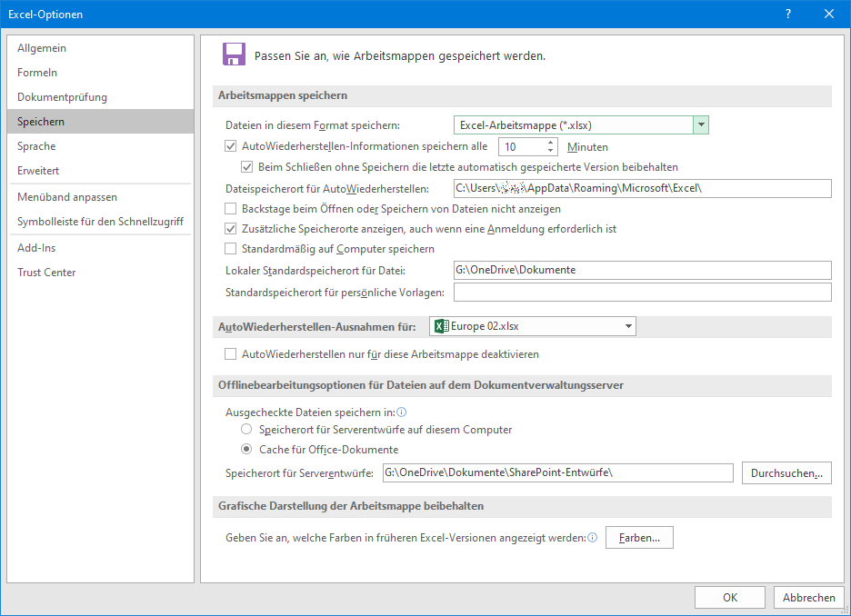Confirm settings with OK

[x=730, y=598]
